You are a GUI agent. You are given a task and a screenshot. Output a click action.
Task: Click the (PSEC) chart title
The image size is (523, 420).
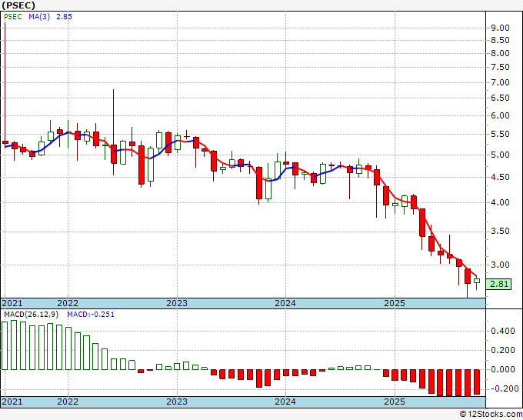18,5
